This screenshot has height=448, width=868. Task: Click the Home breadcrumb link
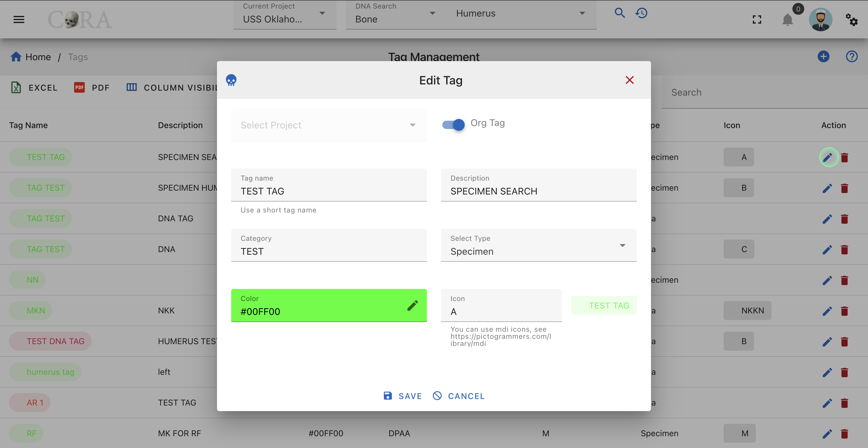31,57
